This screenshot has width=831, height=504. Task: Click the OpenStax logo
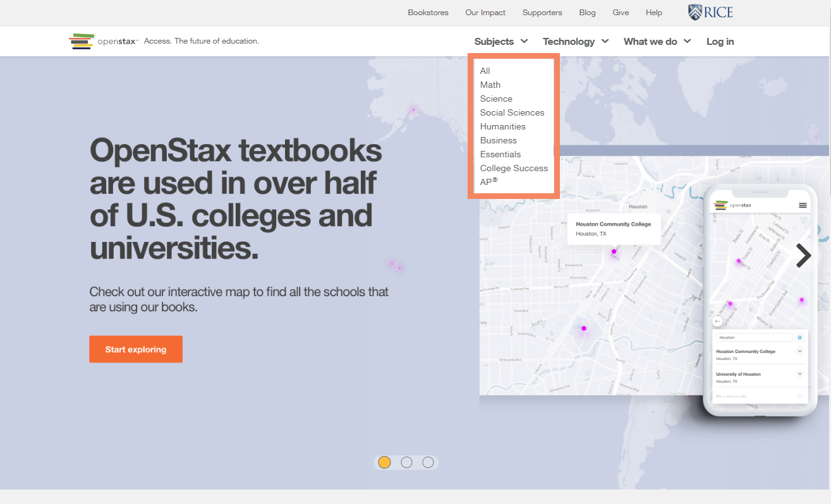point(104,41)
